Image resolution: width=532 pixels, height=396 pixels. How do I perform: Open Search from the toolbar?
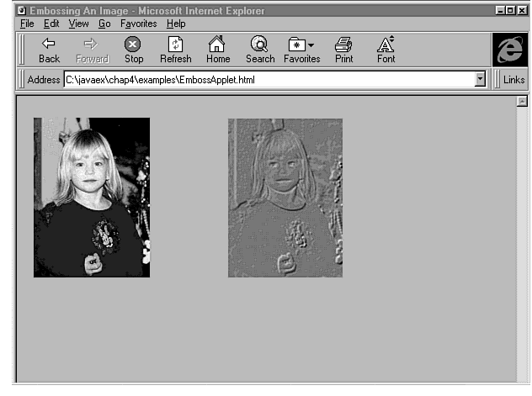click(x=259, y=45)
